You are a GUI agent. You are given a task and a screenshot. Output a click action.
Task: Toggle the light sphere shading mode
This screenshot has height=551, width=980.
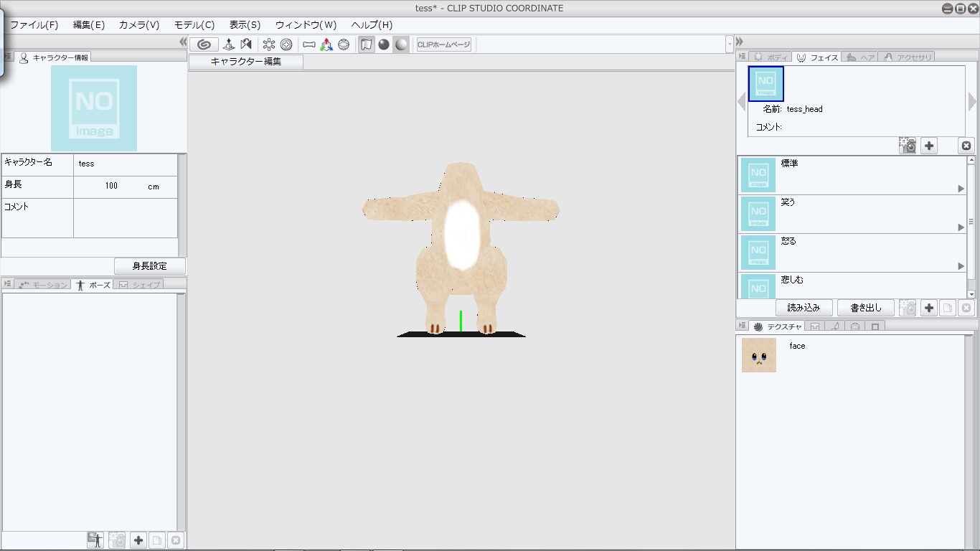pos(401,44)
